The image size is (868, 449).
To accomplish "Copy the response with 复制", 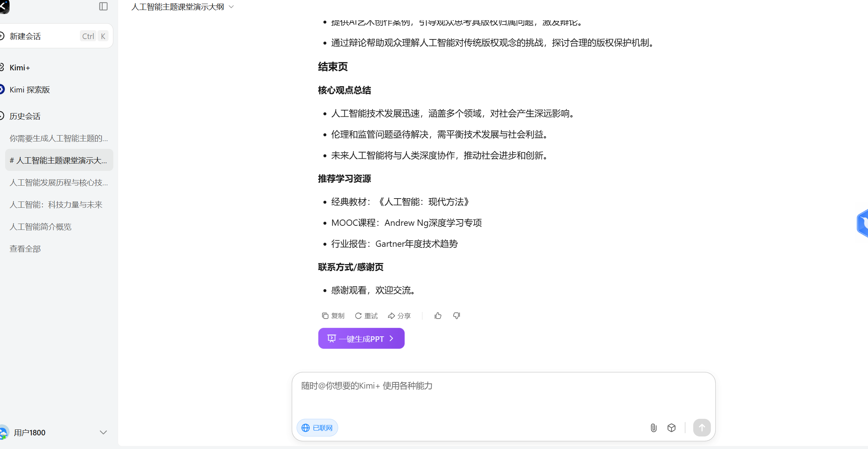I will (x=333, y=316).
